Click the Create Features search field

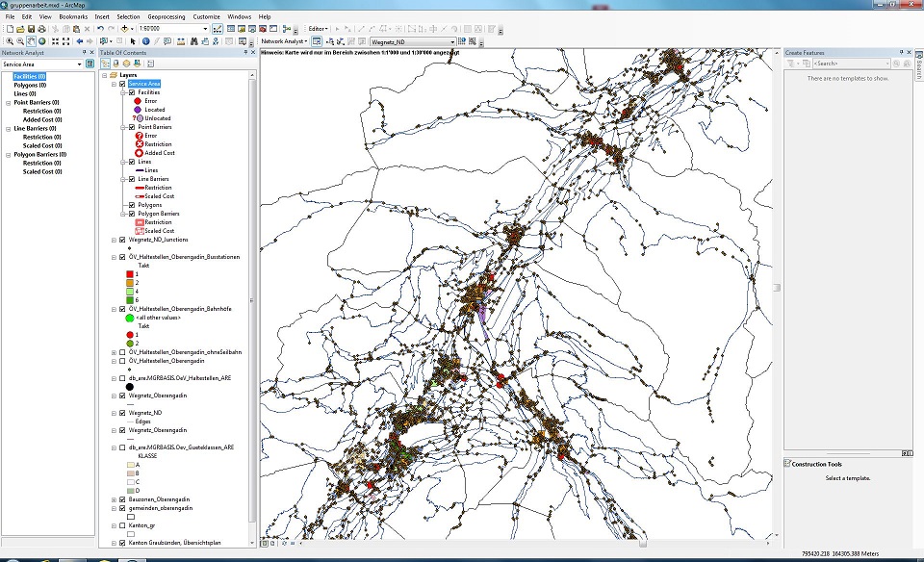coord(848,64)
